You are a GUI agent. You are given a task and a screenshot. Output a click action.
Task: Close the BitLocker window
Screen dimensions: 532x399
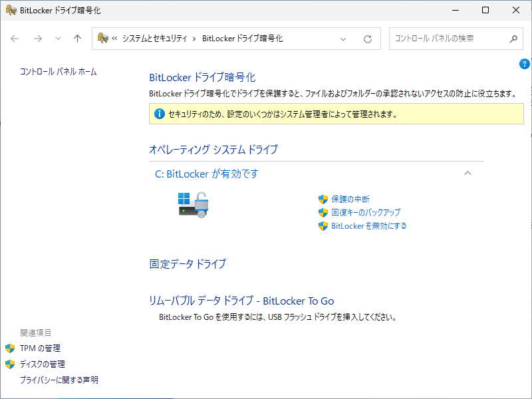coord(516,10)
